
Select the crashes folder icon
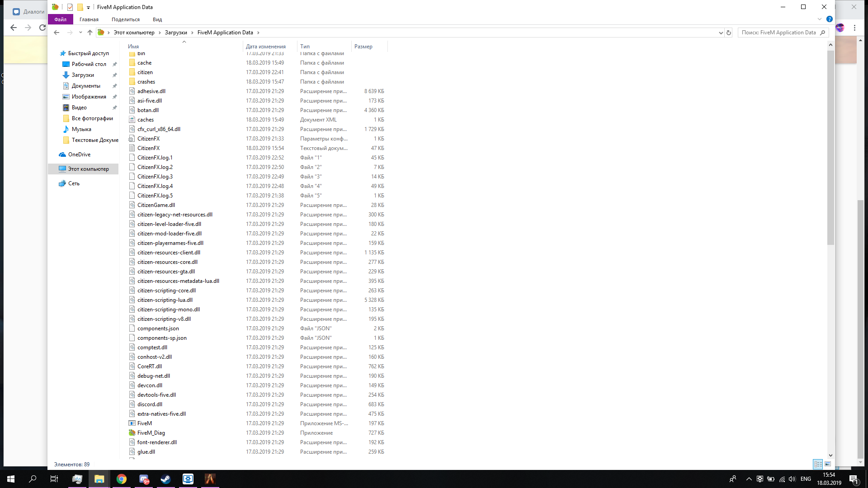[132, 82]
